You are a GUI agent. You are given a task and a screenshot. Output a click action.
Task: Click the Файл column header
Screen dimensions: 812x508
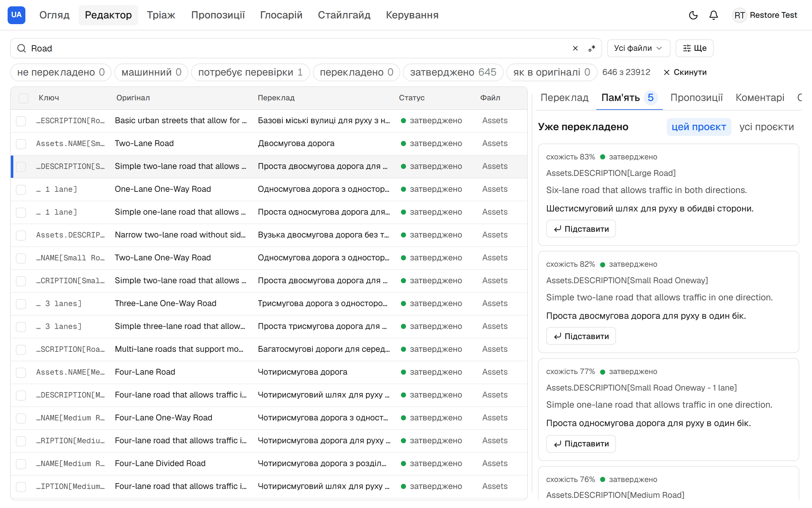tap(490, 98)
